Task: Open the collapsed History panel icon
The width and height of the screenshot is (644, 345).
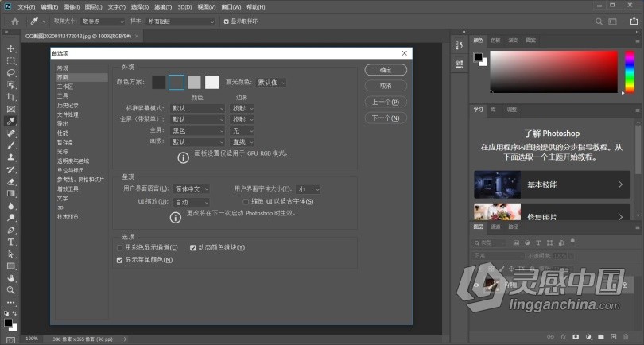Action: point(460,45)
